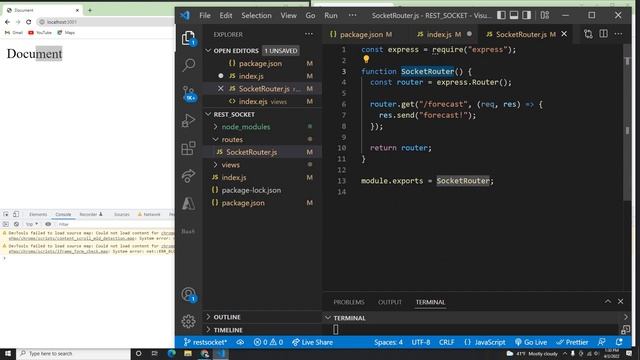640x360 pixels.
Task: Switch to package.json editor tab
Action: (x=361, y=35)
